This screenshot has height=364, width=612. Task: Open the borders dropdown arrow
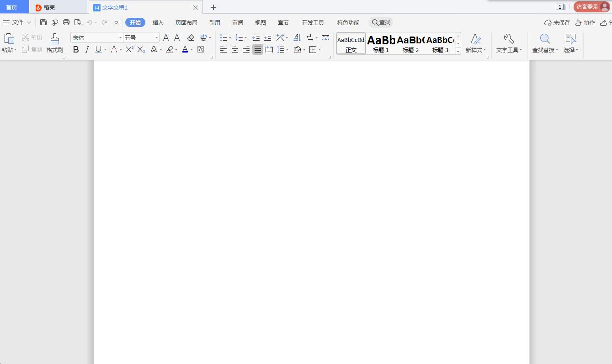tap(319, 50)
